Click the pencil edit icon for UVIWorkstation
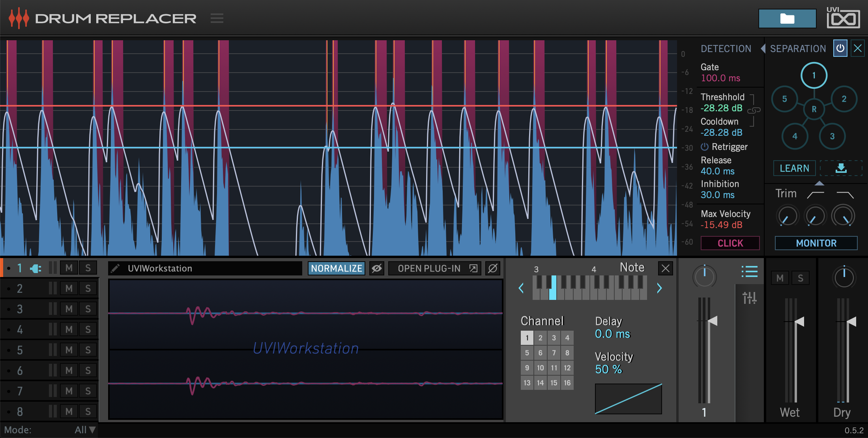Screen dimensions: 868x438 115,268
